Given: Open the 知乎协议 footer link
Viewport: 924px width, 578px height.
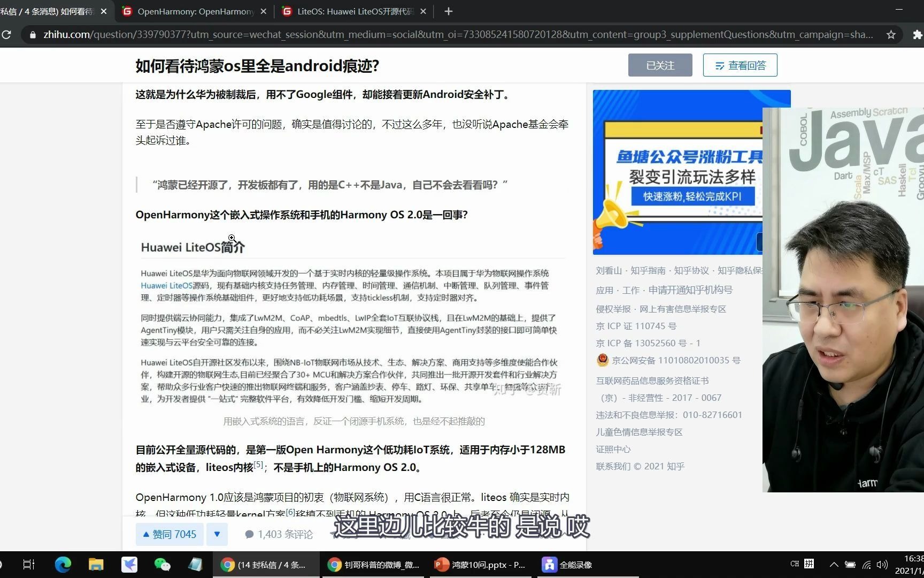Looking at the screenshot, I should pyautogui.click(x=691, y=271).
